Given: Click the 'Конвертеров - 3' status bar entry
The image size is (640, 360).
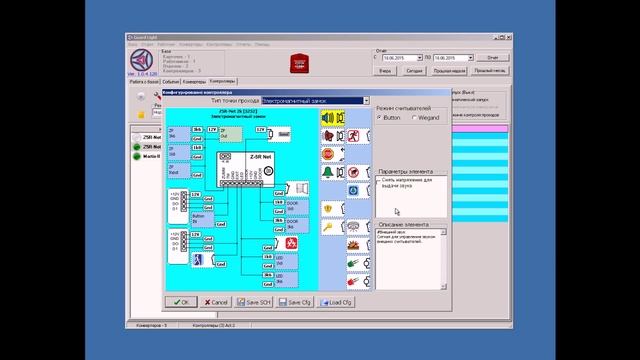Looking at the screenshot, I should (151, 326).
